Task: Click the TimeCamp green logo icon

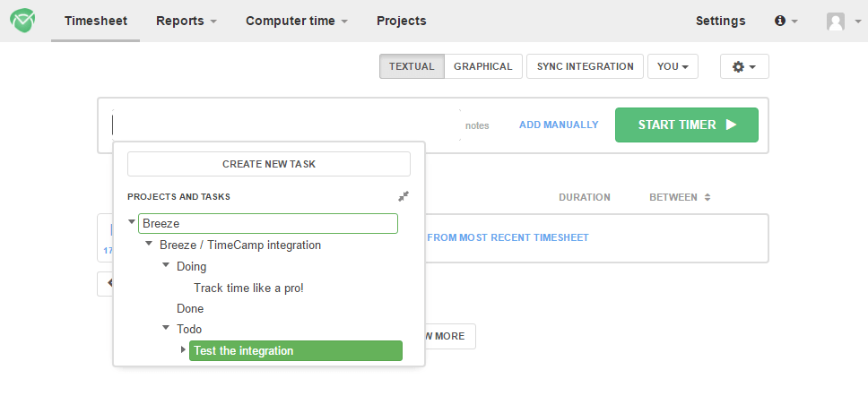Action: click(22, 21)
